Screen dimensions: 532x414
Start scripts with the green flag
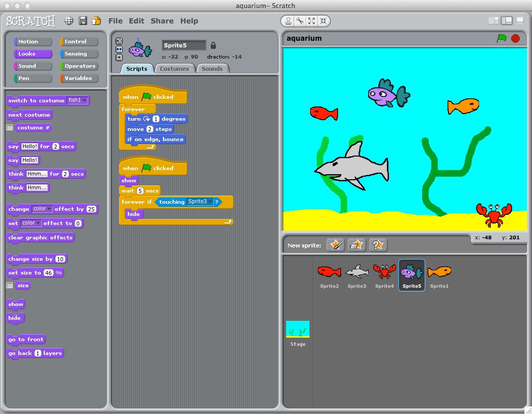[501, 38]
